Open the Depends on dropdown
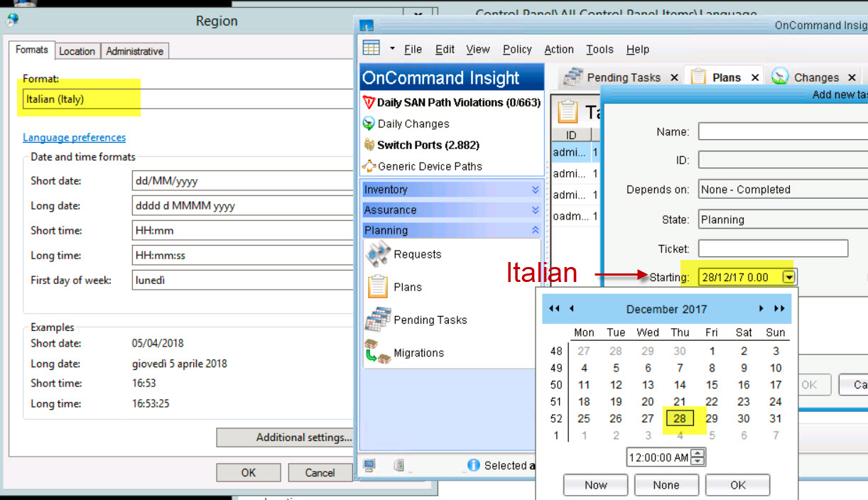This screenshot has width=868, height=500. pos(783,190)
